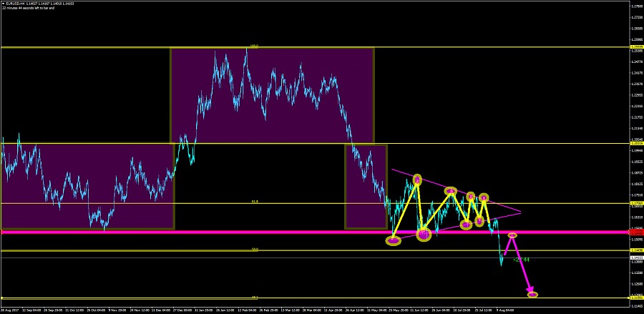Click the topmost yellow price tag on the right axis
The image size is (644, 314).
pyautogui.click(x=635, y=48)
